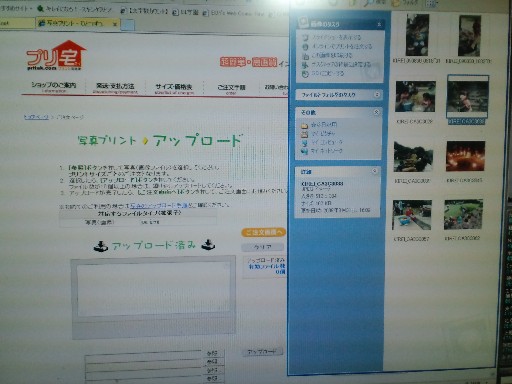
Task: Click slideshow icon in 画像のタスク pane
Action: click(305, 37)
